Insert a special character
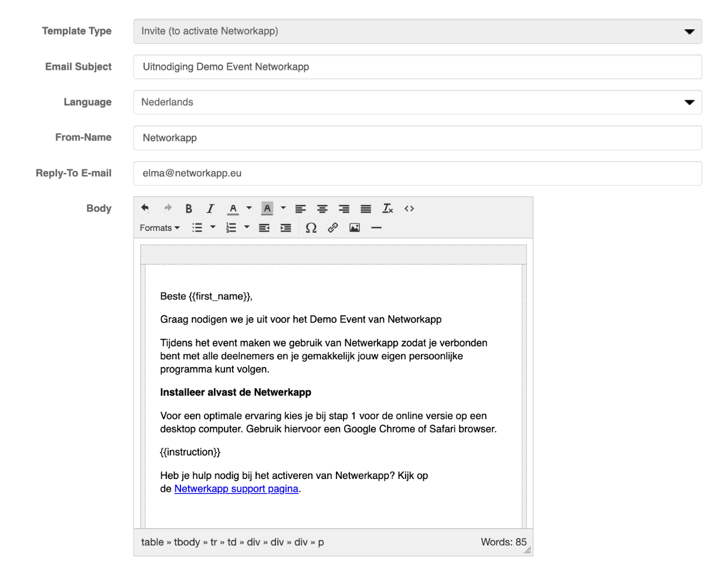Viewport: 728px width, 571px height. pyautogui.click(x=311, y=227)
